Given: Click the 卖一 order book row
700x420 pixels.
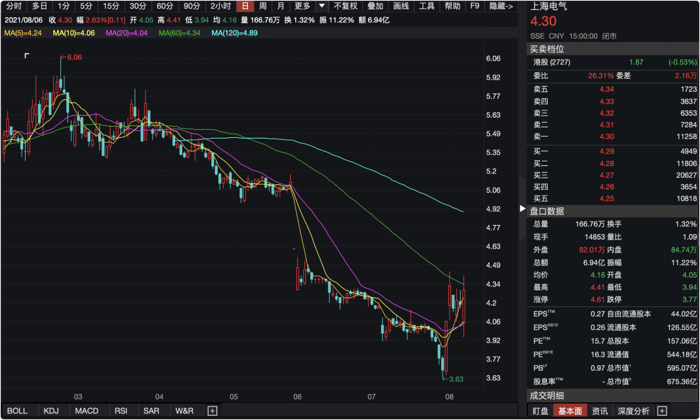Looking at the screenshot, I should pos(612,136).
